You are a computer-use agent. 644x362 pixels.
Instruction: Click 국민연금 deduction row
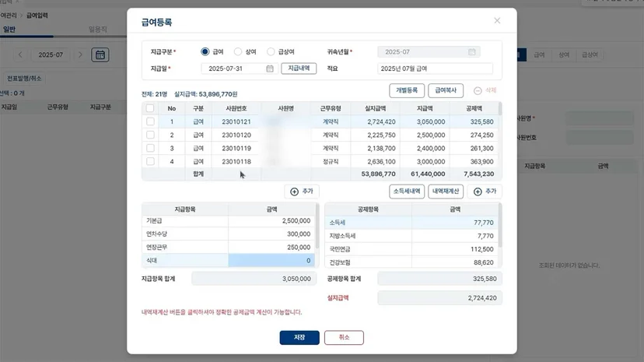(x=411, y=249)
